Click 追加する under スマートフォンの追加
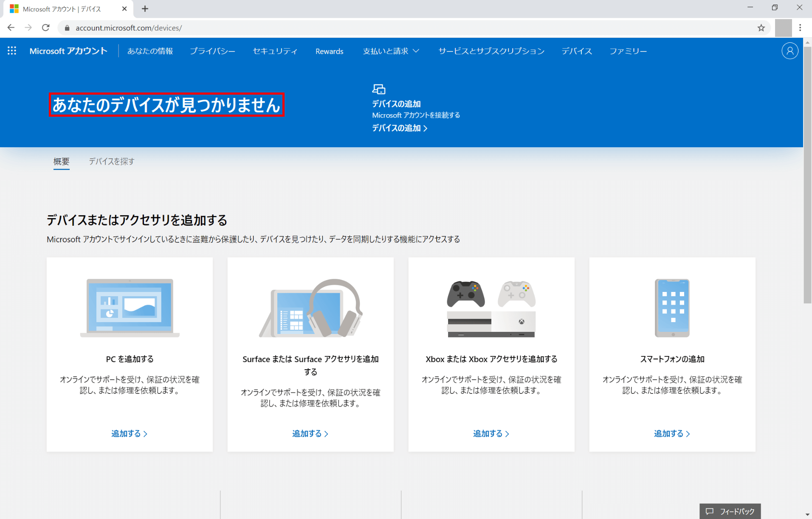 tap(672, 434)
